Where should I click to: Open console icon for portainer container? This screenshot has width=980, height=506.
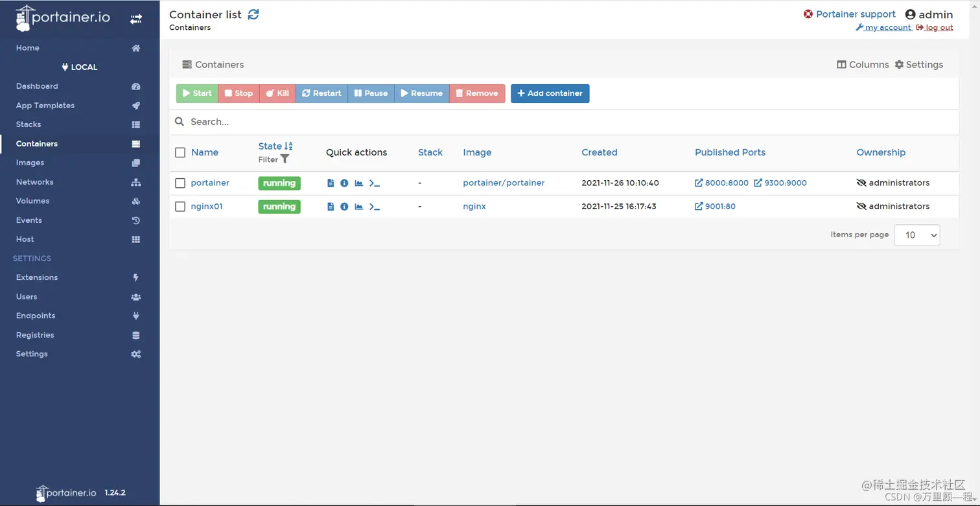pyautogui.click(x=374, y=183)
